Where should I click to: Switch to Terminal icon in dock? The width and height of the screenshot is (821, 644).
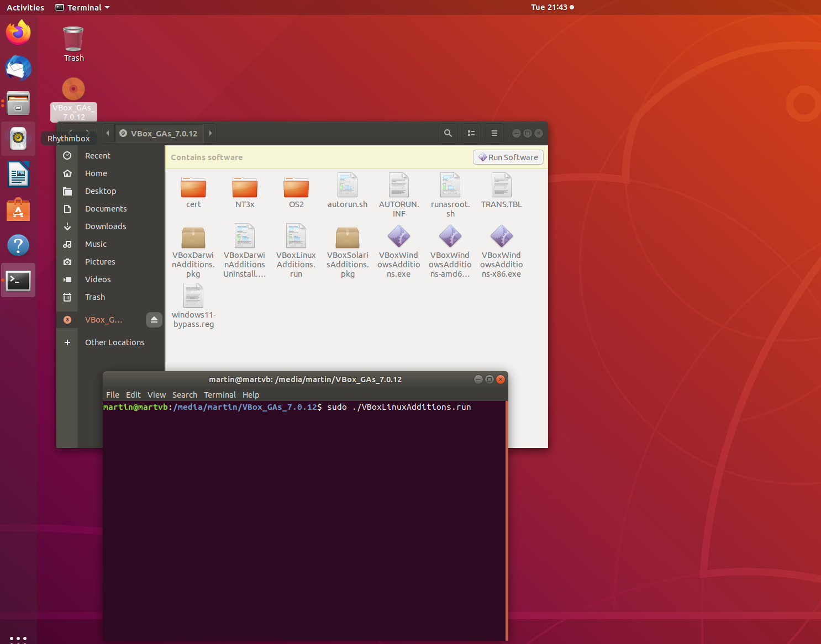(18, 281)
